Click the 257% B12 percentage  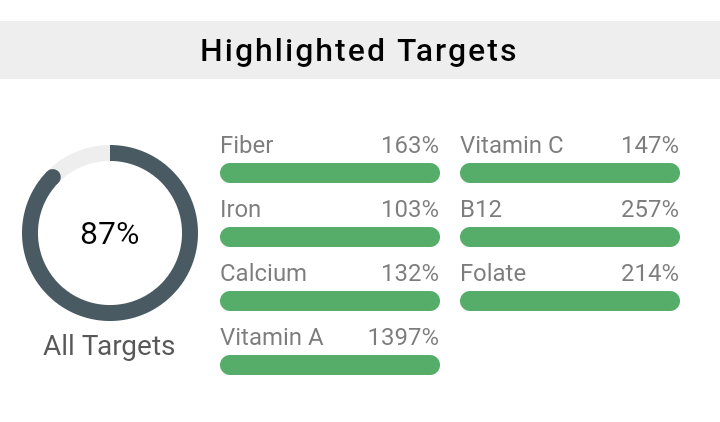[x=649, y=209]
